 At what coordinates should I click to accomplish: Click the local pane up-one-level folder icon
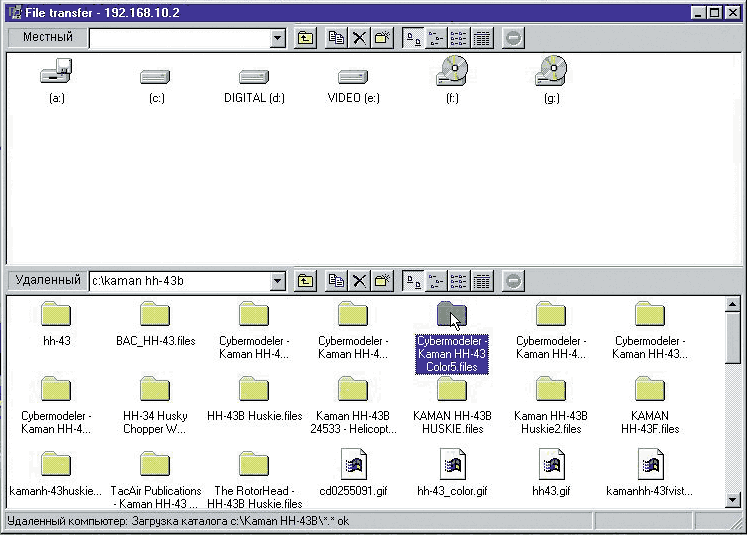point(306,38)
